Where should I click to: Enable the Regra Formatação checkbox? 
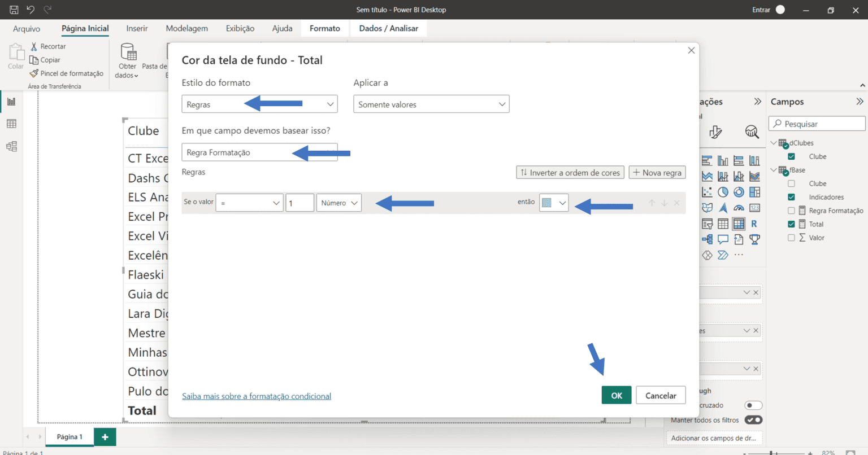pyautogui.click(x=793, y=211)
